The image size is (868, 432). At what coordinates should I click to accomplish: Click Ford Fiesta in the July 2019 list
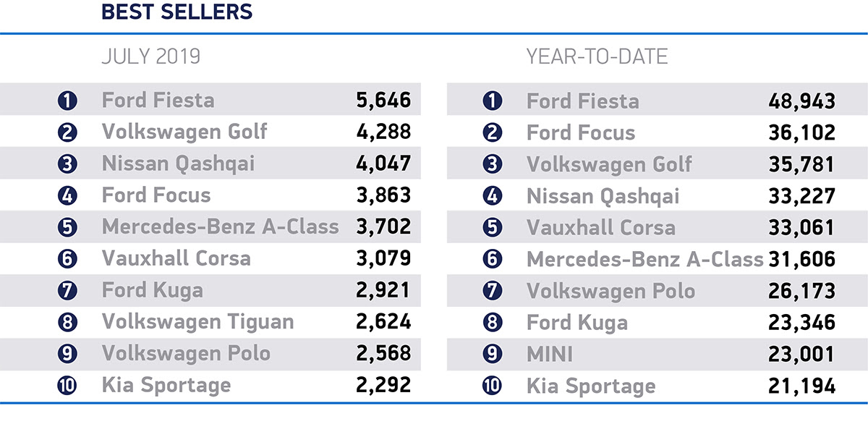pyautogui.click(x=158, y=100)
